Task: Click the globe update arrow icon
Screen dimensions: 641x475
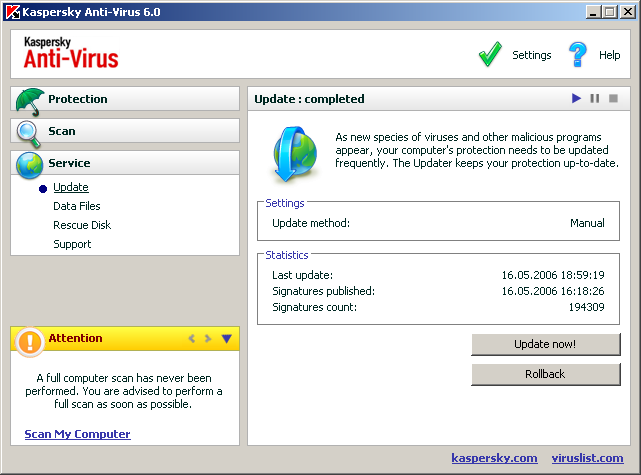Action: [295, 154]
